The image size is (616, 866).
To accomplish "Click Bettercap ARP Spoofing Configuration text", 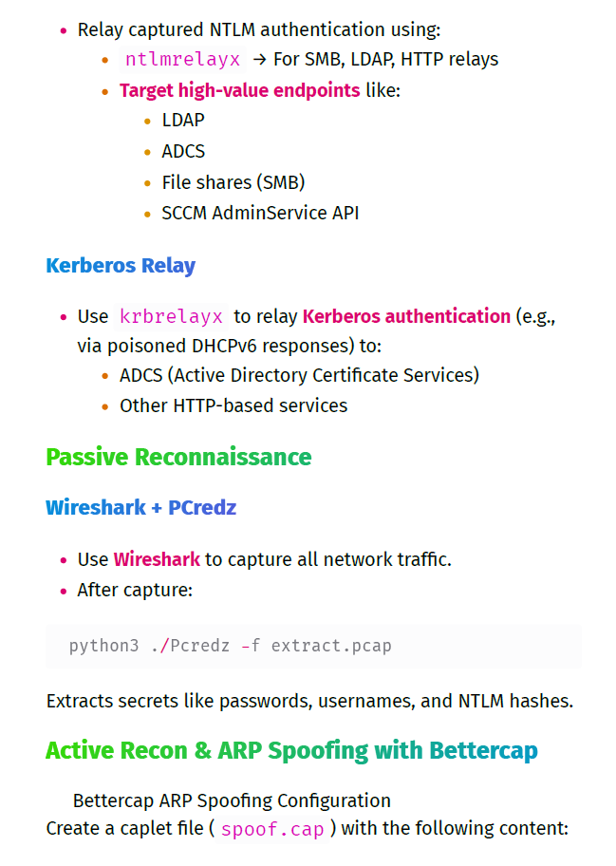I will click(x=232, y=800).
